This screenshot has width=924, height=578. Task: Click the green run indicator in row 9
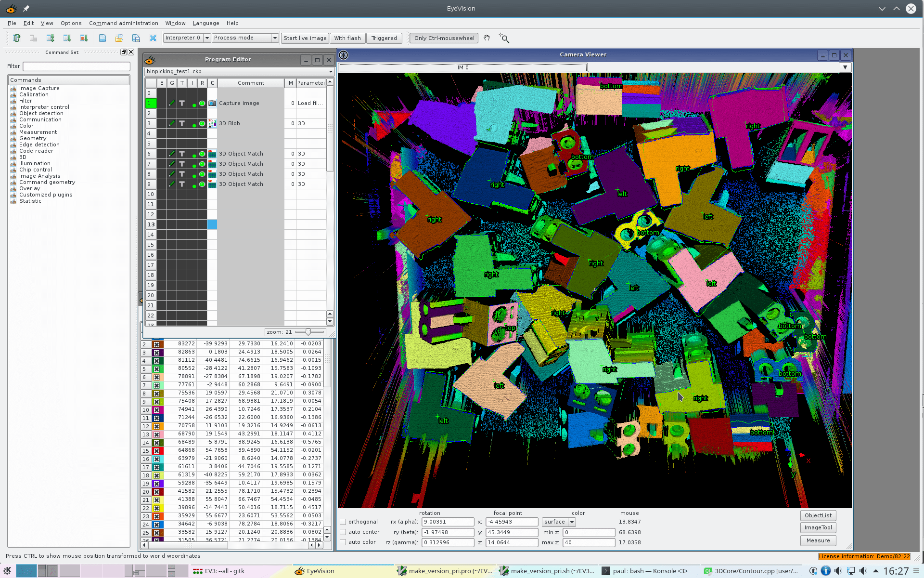click(202, 184)
